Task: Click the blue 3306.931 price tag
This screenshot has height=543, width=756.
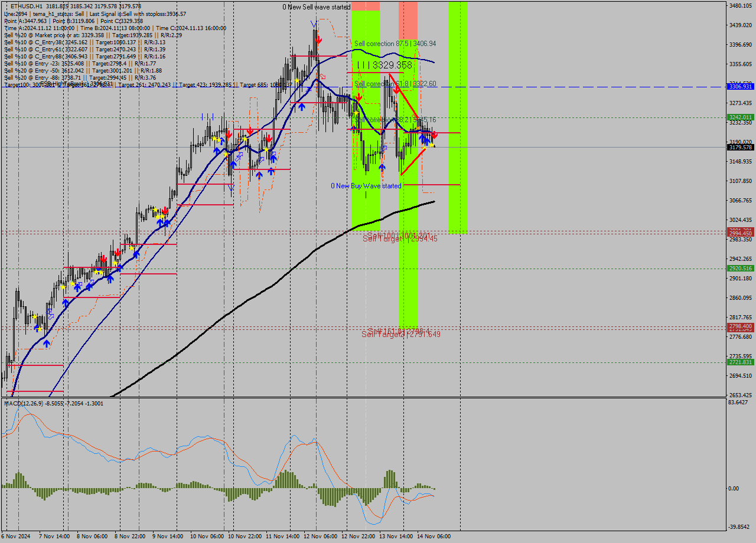Action: pos(741,87)
